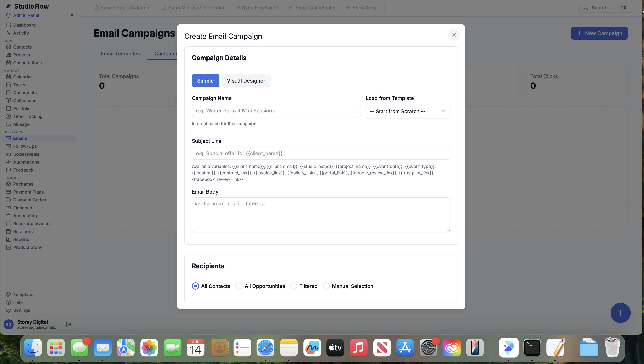Open Discount Codes in the sidebar

tap(30, 200)
